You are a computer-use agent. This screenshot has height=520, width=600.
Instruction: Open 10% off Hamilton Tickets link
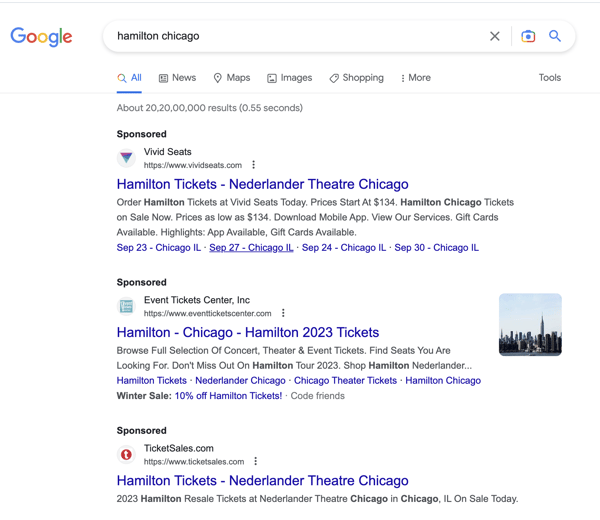pos(228,396)
